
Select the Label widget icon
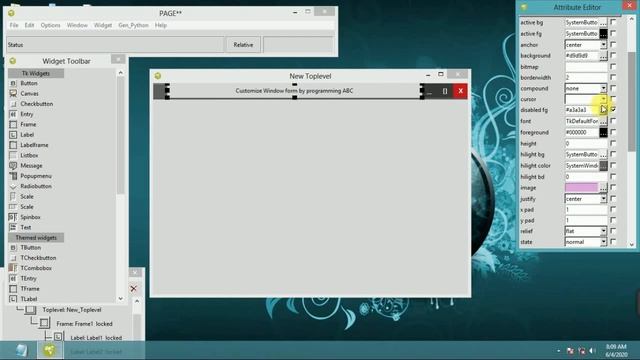point(13,135)
